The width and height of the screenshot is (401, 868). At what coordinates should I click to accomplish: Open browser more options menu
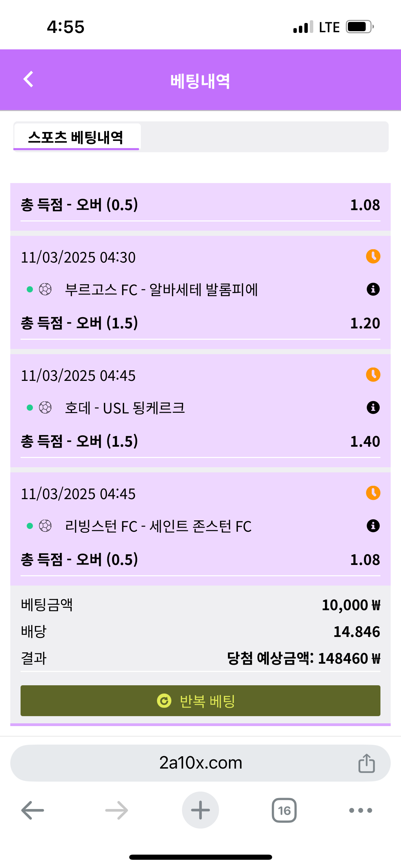360,810
